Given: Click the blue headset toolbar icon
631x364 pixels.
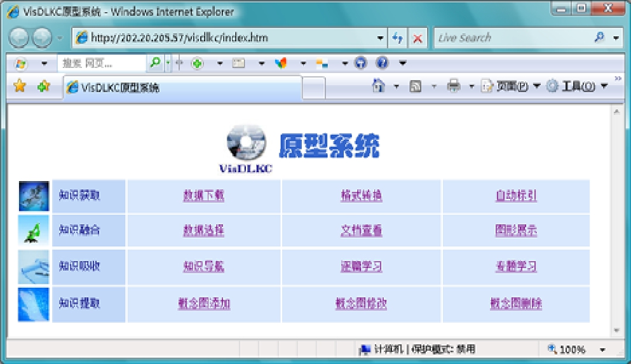Looking at the screenshot, I should coord(360,63).
